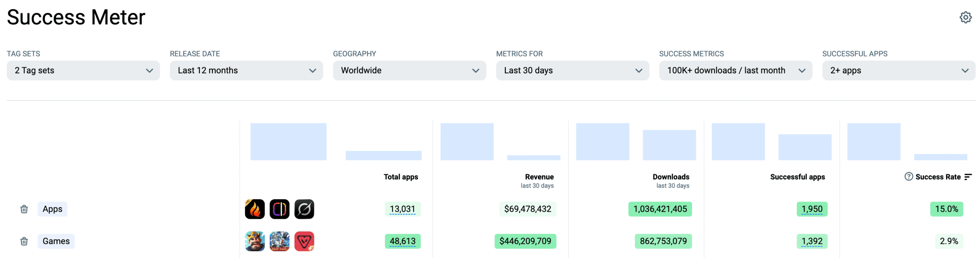Screen dimensions: 980x258
Task: Open the Successful Apps 2+ apps dropdown
Action: [x=898, y=71]
